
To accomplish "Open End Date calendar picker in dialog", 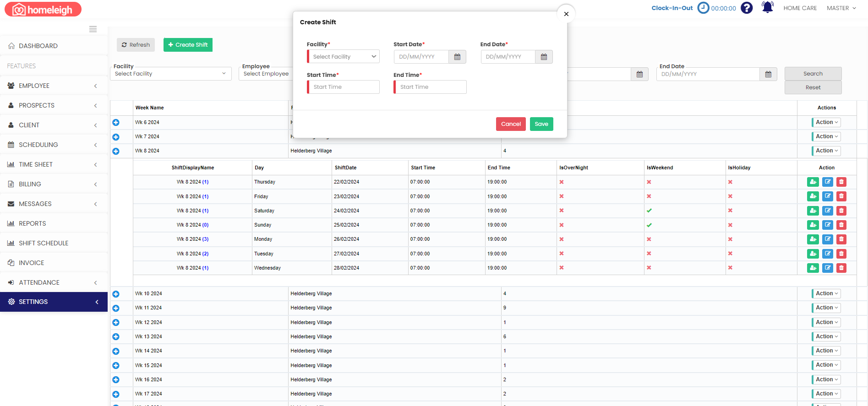I will tap(544, 57).
